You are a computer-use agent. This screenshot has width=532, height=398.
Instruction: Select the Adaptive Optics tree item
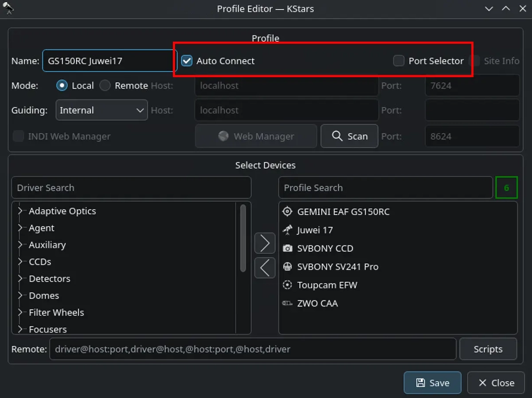coord(62,211)
